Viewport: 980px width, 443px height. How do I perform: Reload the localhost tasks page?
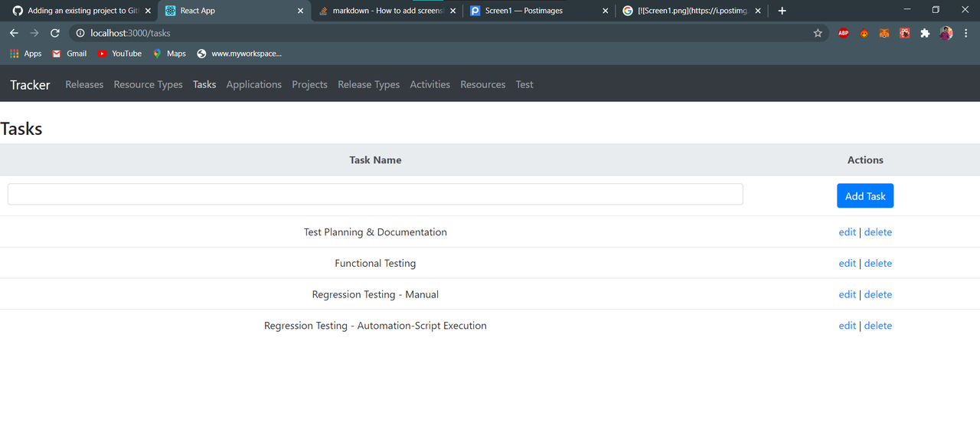[55, 33]
